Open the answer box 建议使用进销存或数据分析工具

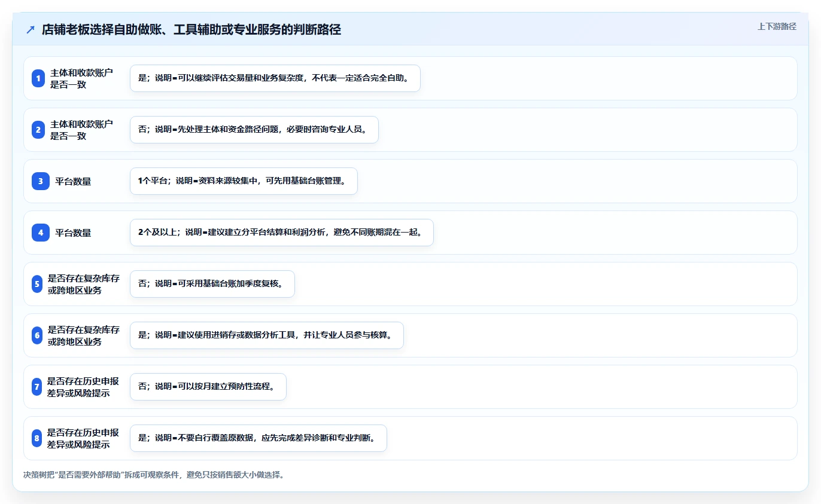point(267,335)
